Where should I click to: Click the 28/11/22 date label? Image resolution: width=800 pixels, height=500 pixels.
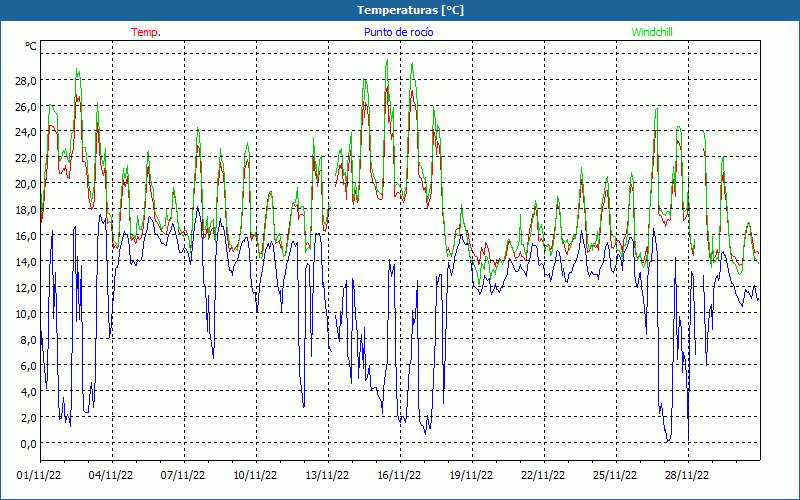click(x=687, y=476)
